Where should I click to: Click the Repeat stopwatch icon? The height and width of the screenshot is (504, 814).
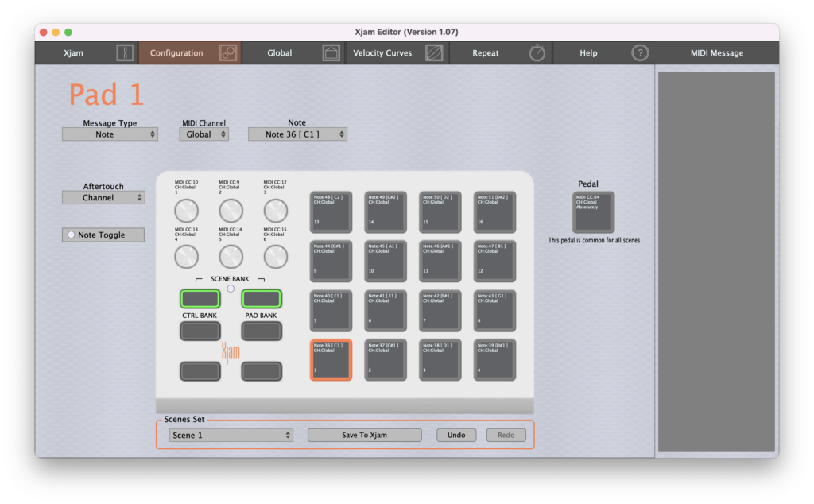[x=537, y=53]
